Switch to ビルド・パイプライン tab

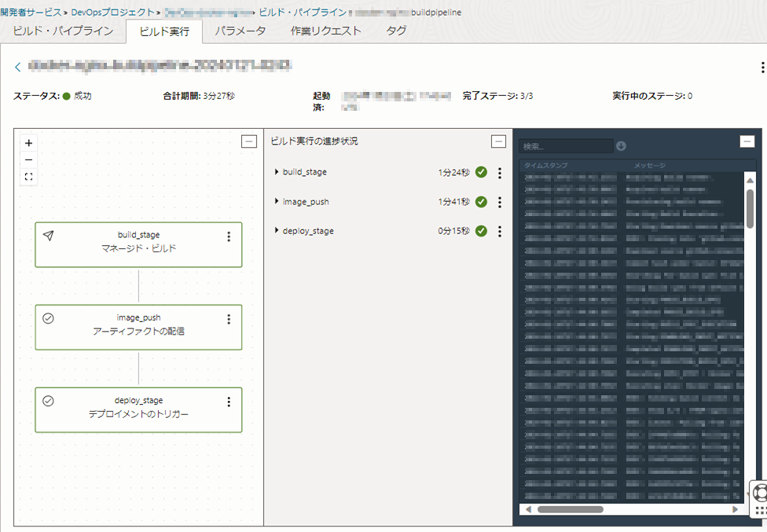pyautogui.click(x=63, y=31)
